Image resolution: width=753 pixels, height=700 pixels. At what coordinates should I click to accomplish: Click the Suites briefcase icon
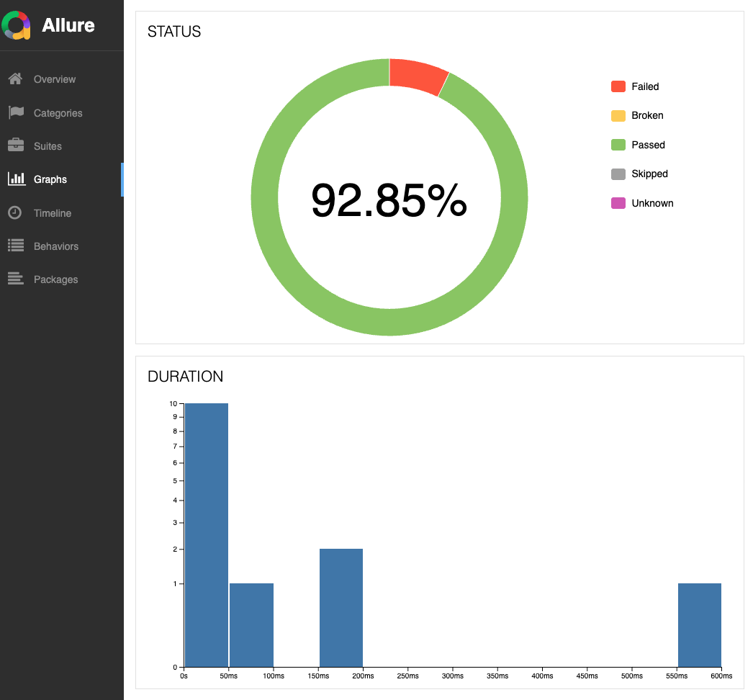[15, 145]
